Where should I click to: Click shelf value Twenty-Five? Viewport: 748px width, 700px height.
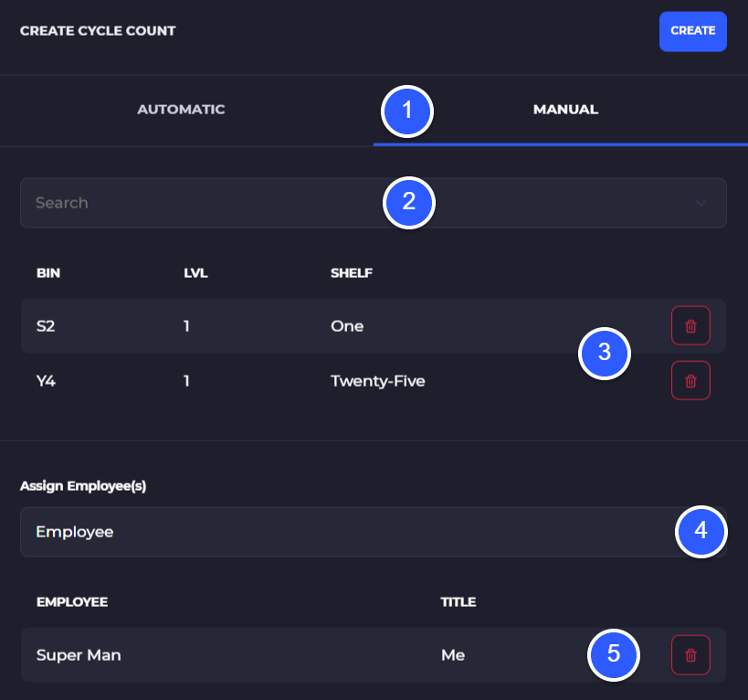point(378,381)
